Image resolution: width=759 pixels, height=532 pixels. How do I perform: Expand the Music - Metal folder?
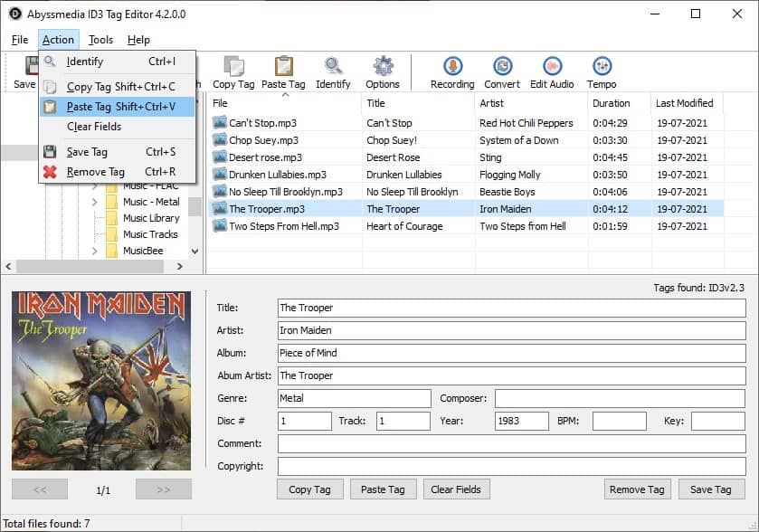[x=94, y=202]
